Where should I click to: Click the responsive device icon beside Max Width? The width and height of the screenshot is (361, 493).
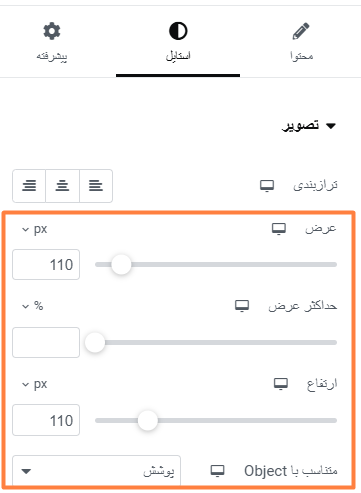[242, 306]
